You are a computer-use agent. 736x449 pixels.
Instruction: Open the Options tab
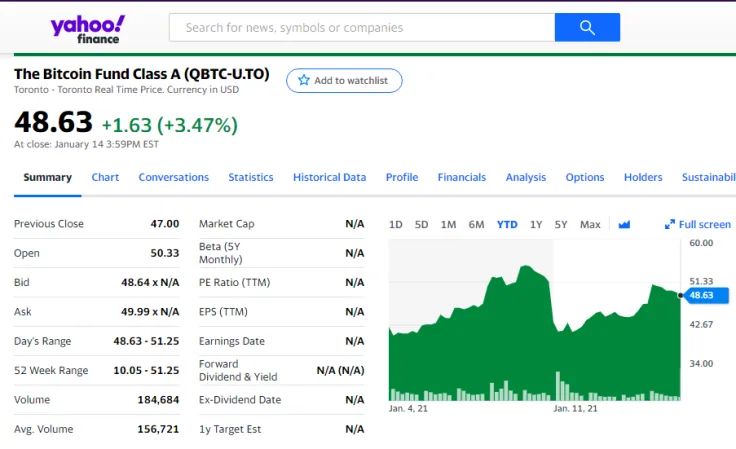click(585, 177)
